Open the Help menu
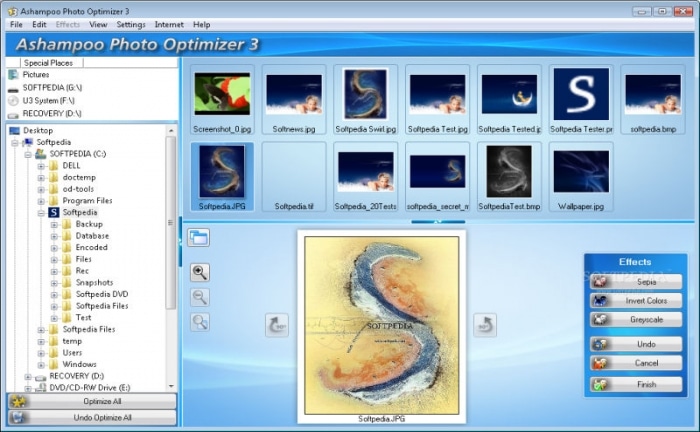 point(201,25)
